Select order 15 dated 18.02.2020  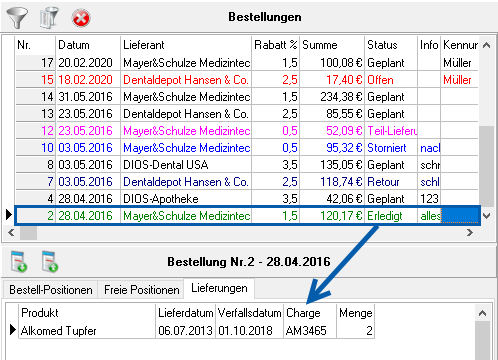[x=247, y=80]
